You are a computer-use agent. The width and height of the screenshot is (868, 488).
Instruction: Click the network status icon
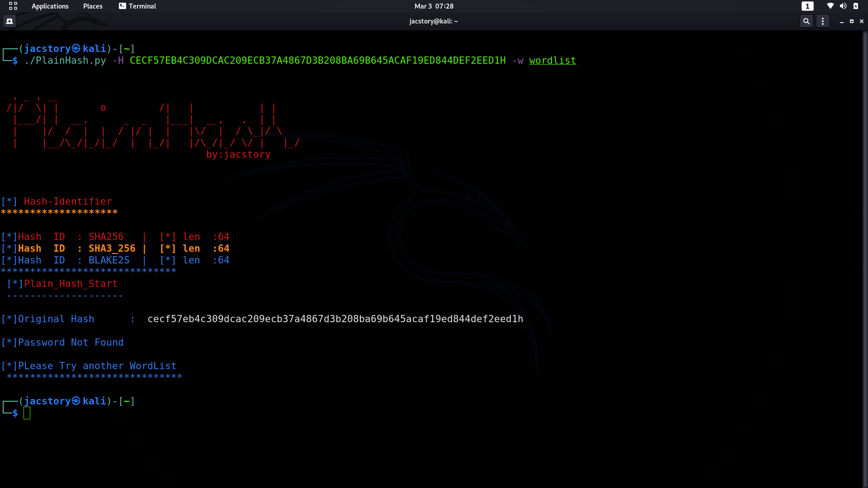[x=830, y=6]
